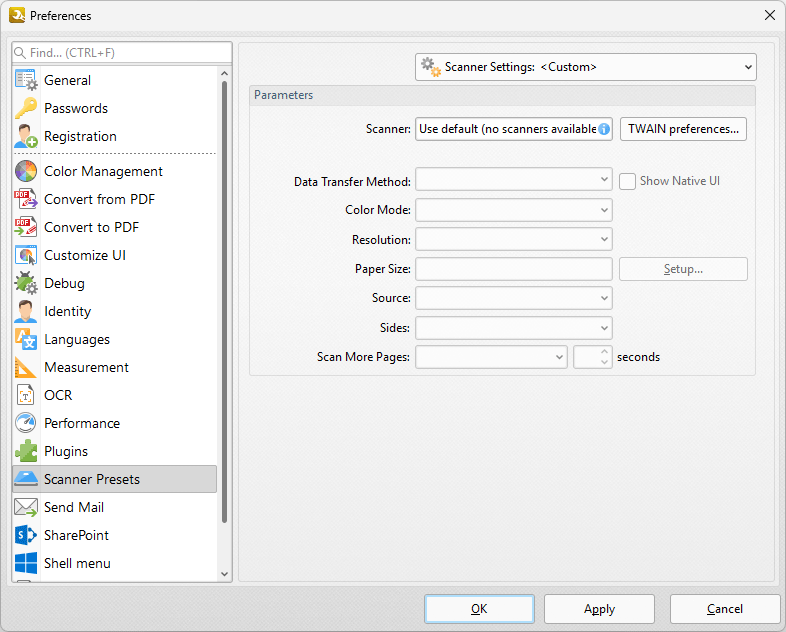The width and height of the screenshot is (786, 632).
Task: Go to Color Management preferences
Action: click(x=103, y=171)
